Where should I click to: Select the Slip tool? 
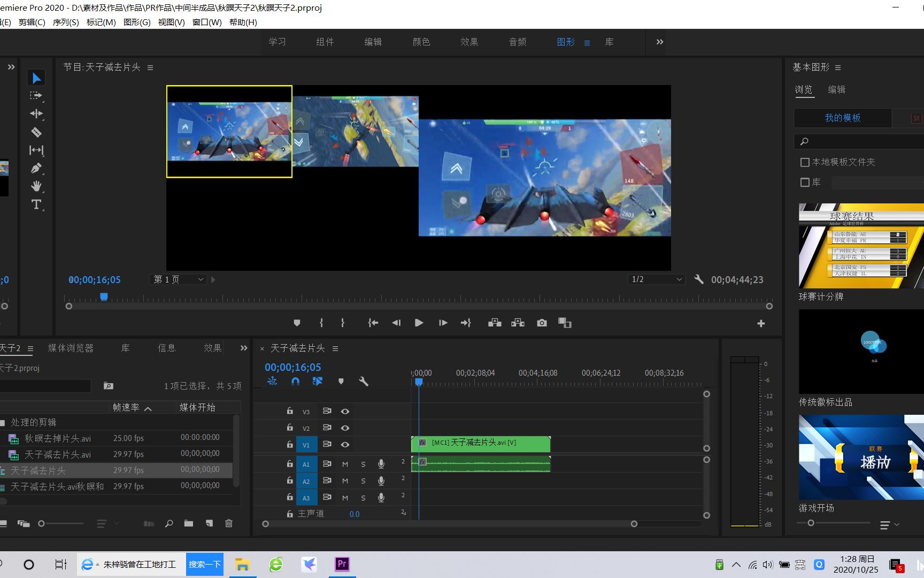[36, 150]
